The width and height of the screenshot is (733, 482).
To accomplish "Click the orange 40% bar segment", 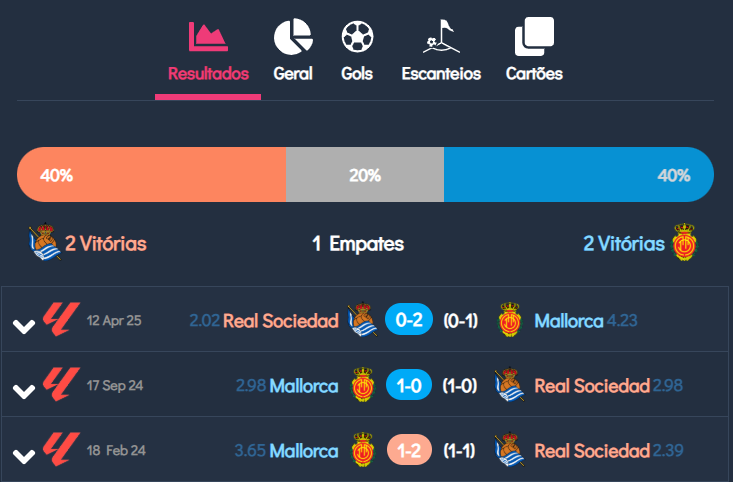I will (x=151, y=175).
